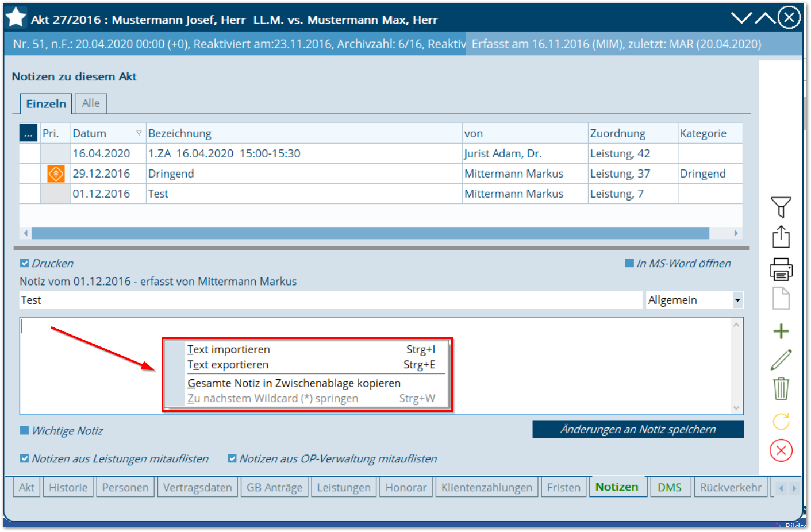Screen dimensions: 811x532
Task: Open the filter funnel icon
Action: [x=781, y=207]
